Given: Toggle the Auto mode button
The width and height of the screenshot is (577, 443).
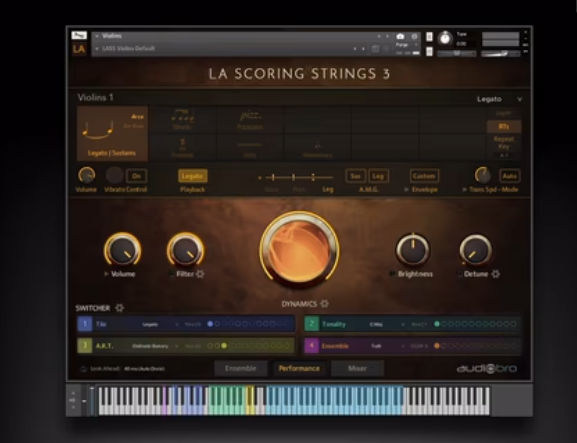Looking at the screenshot, I should click(x=509, y=176).
